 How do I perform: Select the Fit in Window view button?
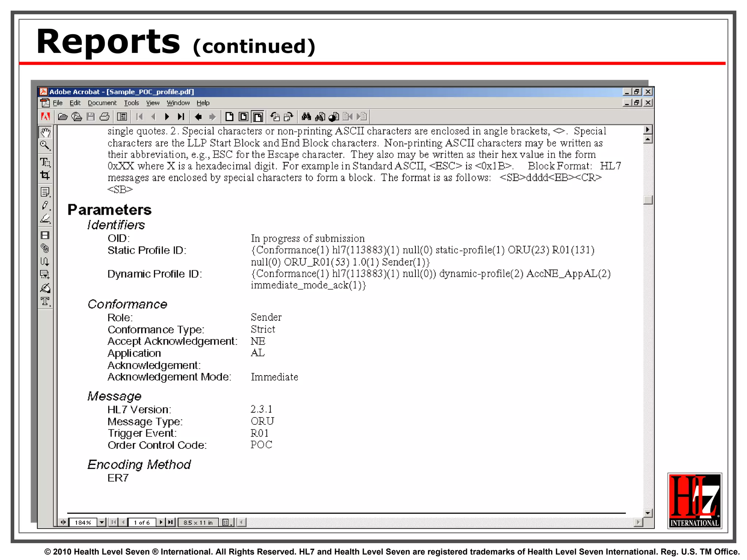tap(243, 117)
